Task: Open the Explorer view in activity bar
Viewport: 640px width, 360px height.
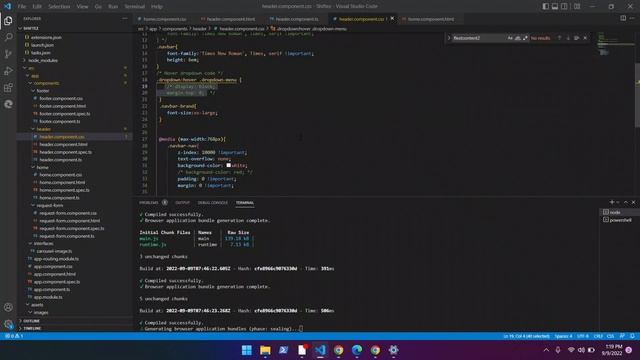Action: [x=8, y=20]
